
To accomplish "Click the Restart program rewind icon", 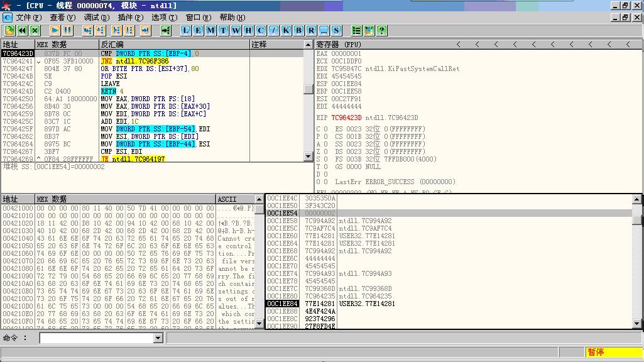I will click(x=22, y=30).
